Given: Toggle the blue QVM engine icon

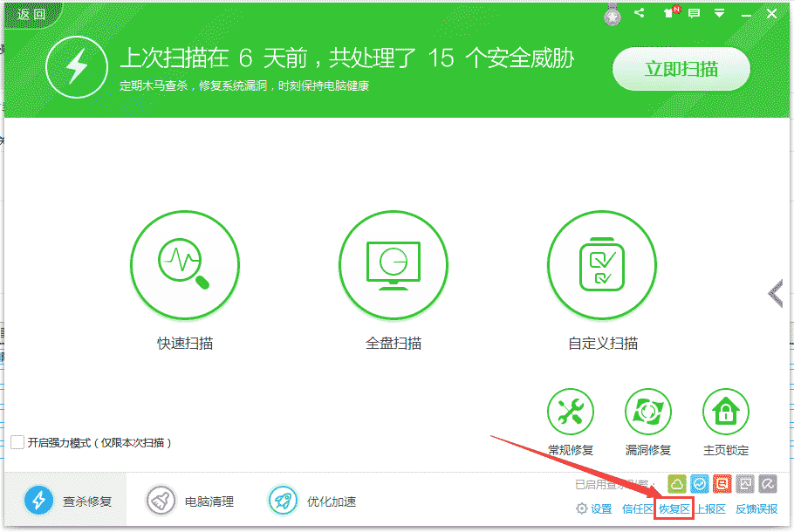Looking at the screenshot, I should tap(698, 482).
